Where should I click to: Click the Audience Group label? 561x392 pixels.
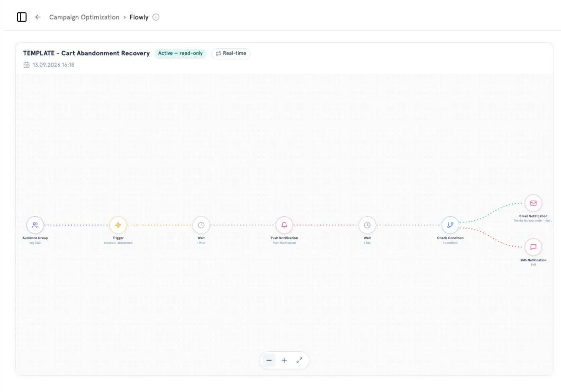point(35,238)
